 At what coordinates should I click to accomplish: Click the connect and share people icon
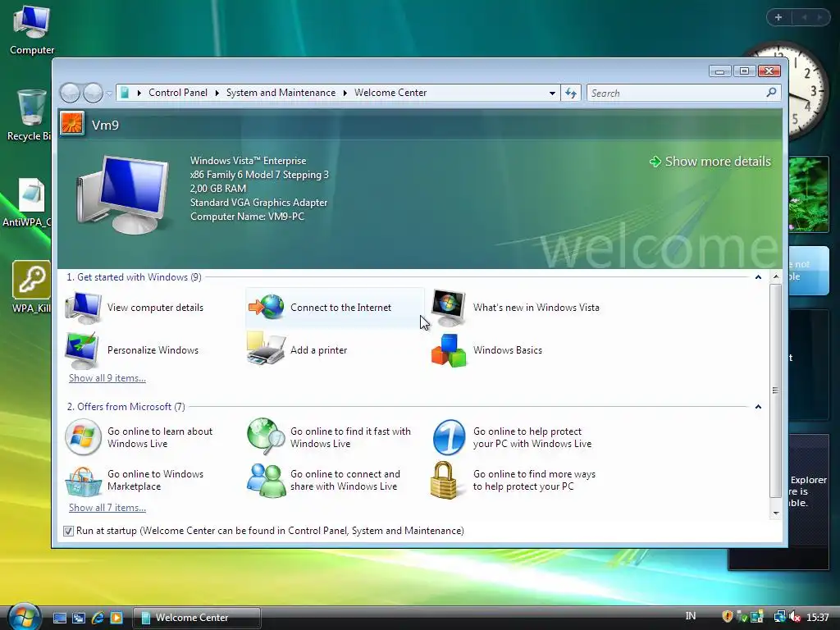tap(267, 480)
